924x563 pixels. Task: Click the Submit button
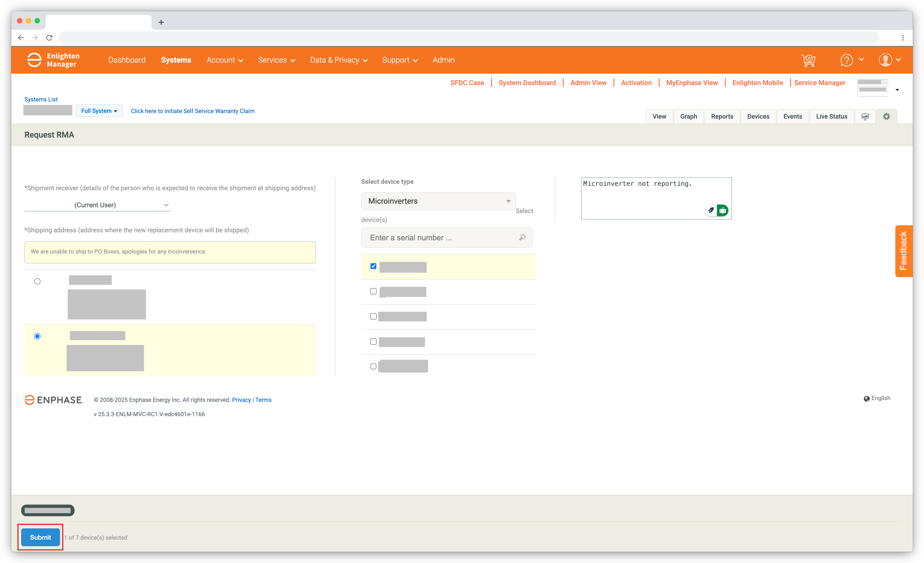tap(41, 537)
